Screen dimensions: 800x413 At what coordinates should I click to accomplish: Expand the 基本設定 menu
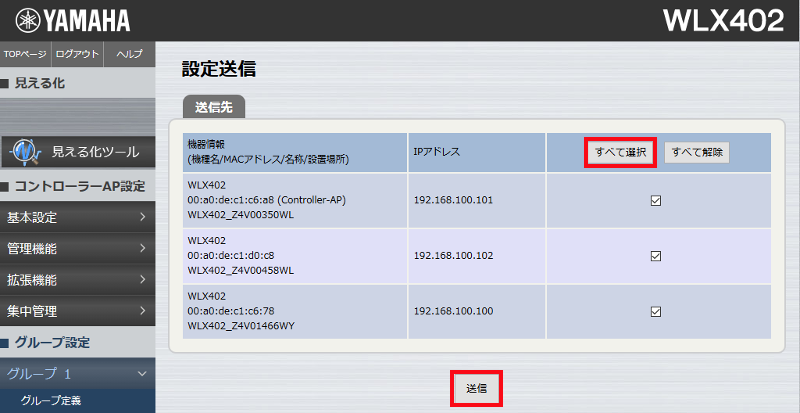(x=77, y=217)
